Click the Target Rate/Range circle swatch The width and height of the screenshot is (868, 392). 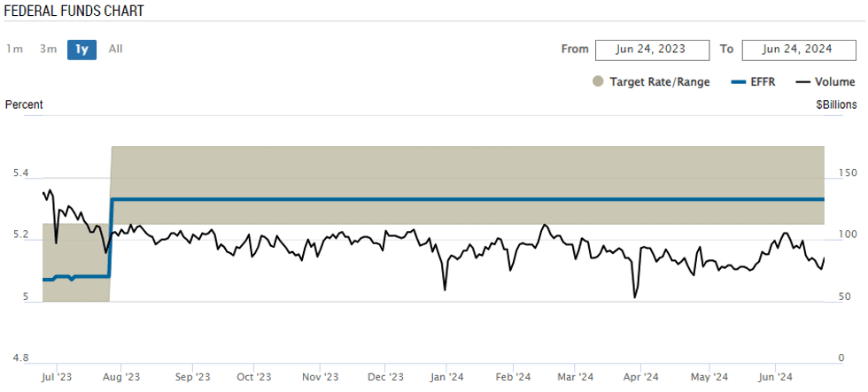click(597, 81)
